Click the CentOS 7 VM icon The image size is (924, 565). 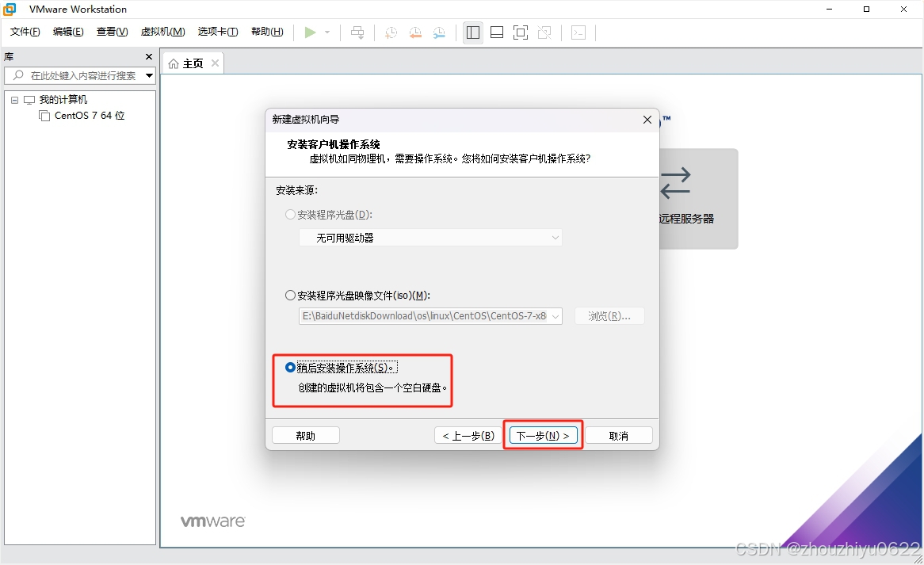click(44, 116)
